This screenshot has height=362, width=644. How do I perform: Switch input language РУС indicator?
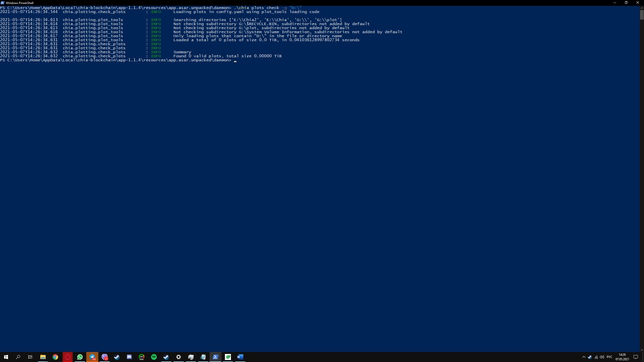point(609,357)
